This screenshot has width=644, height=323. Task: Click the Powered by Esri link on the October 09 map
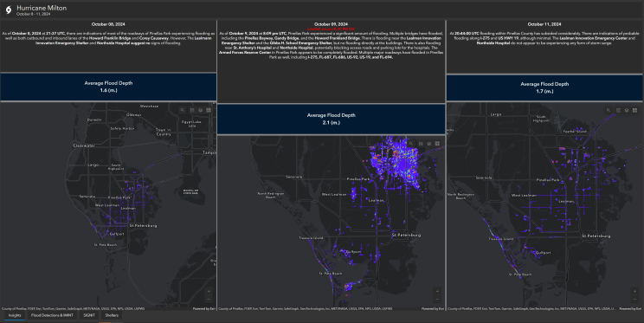(x=433, y=308)
